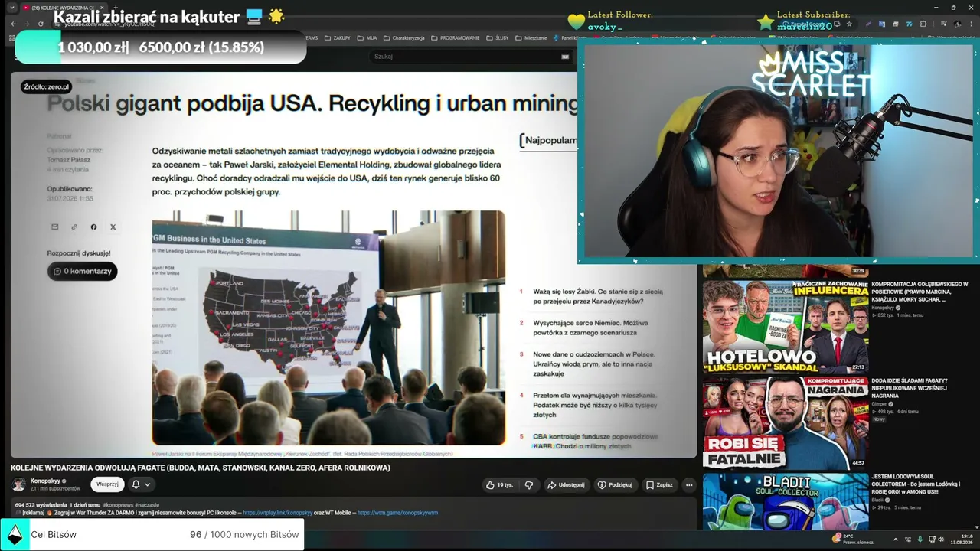Open the 0 komentarzy comments button
This screenshot has width=980, height=551.
click(82, 271)
